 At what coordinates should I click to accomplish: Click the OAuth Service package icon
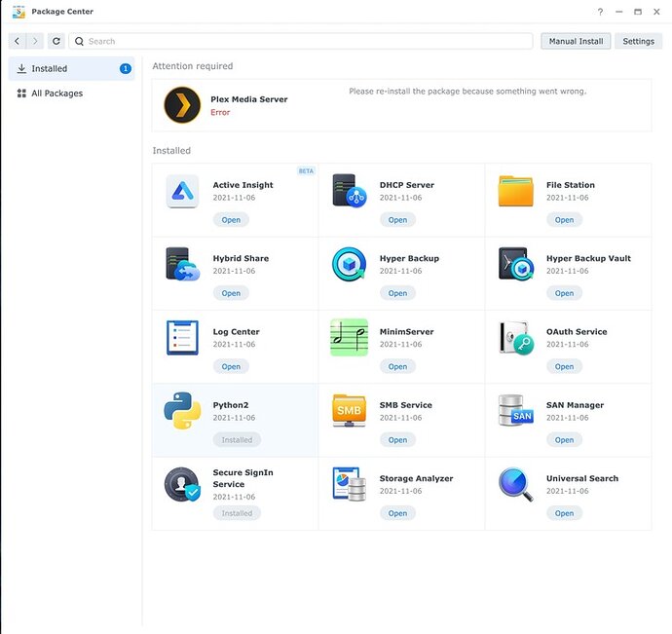click(516, 338)
